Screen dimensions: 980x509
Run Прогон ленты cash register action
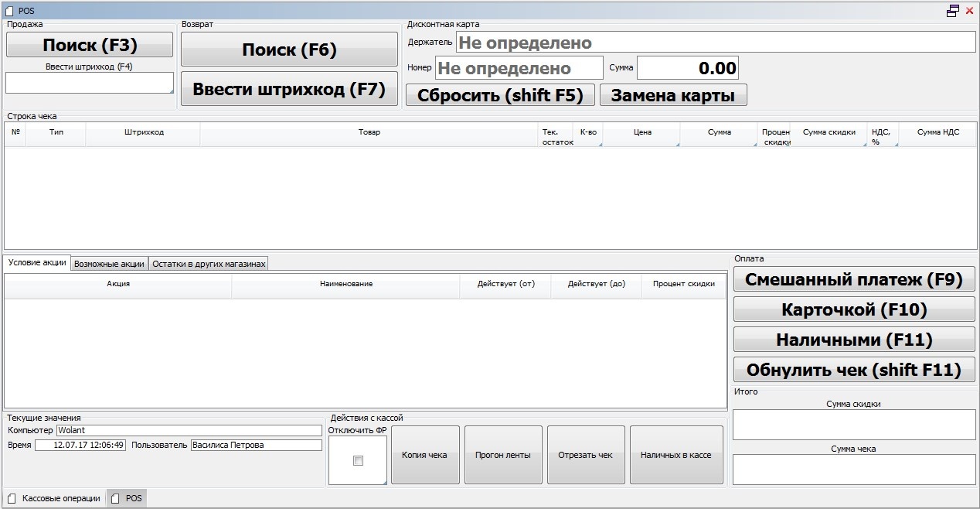coord(503,455)
